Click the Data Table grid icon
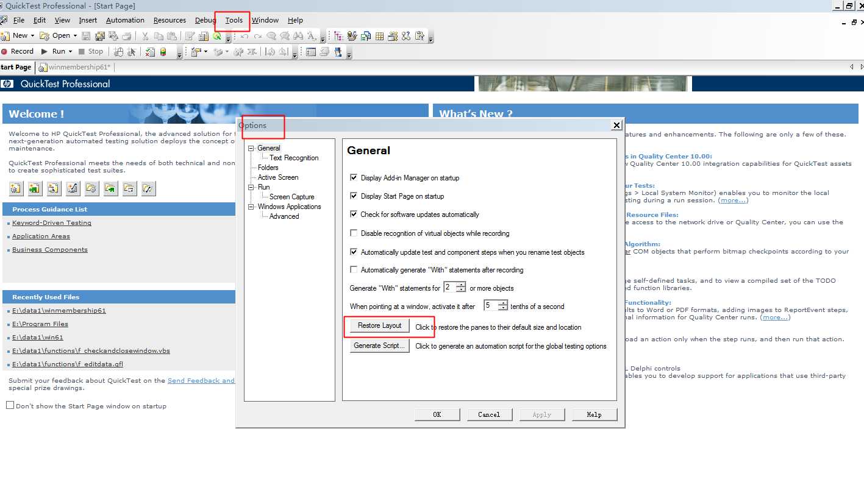 [379, 36]
